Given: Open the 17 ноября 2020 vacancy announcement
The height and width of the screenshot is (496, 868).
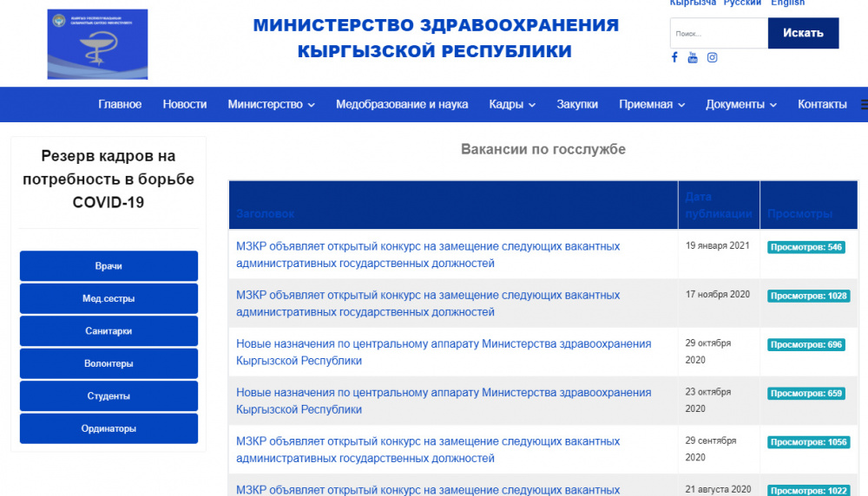Looking at the screenshot, I should click(428, 303).
